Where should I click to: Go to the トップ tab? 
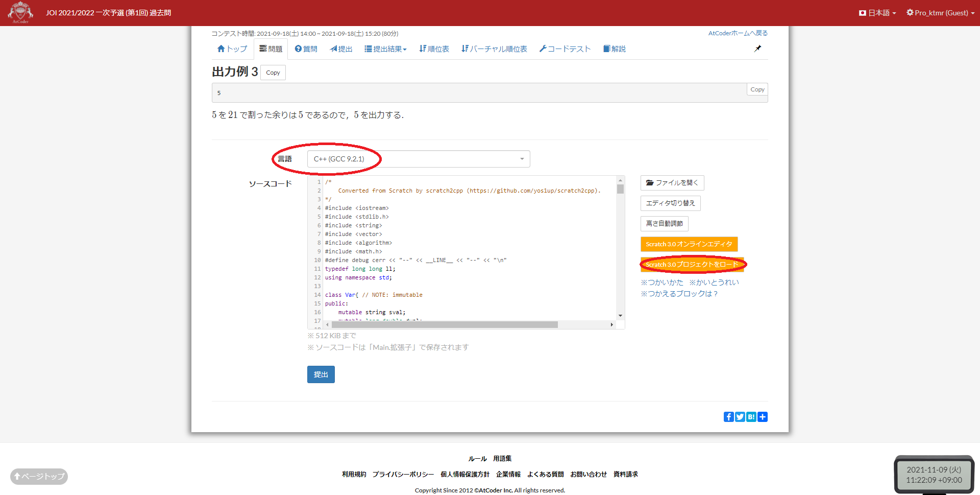pos(232,49)
